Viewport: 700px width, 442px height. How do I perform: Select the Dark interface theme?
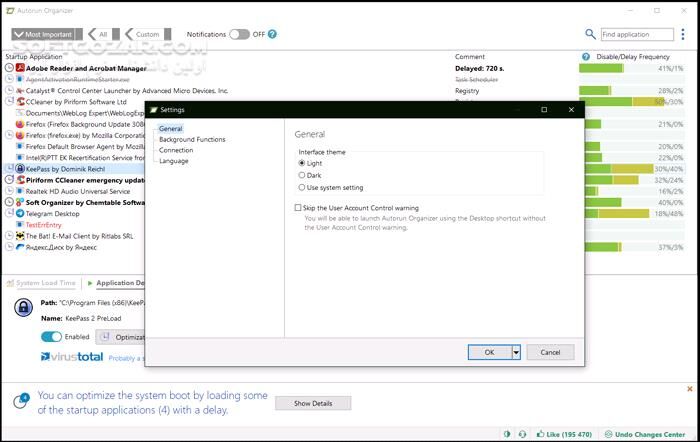303,175
